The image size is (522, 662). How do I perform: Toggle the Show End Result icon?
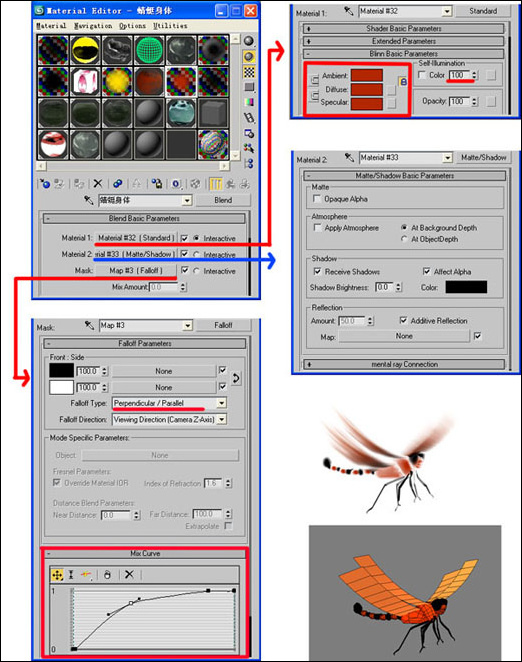click(x=215, y=184)
